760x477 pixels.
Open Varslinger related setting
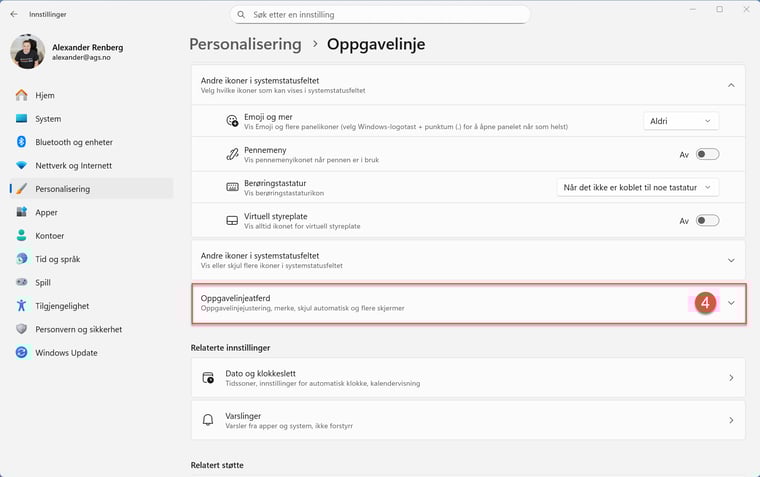click(468, 420)
